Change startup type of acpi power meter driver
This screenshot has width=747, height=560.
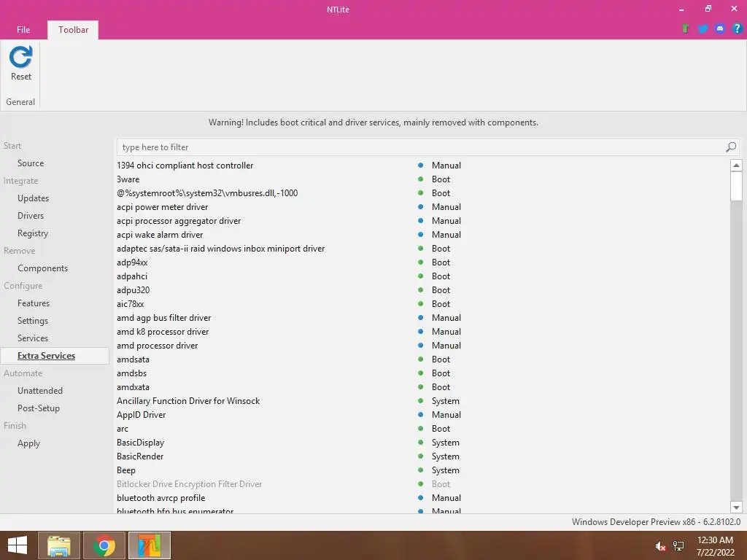click(x=446, y=206)
